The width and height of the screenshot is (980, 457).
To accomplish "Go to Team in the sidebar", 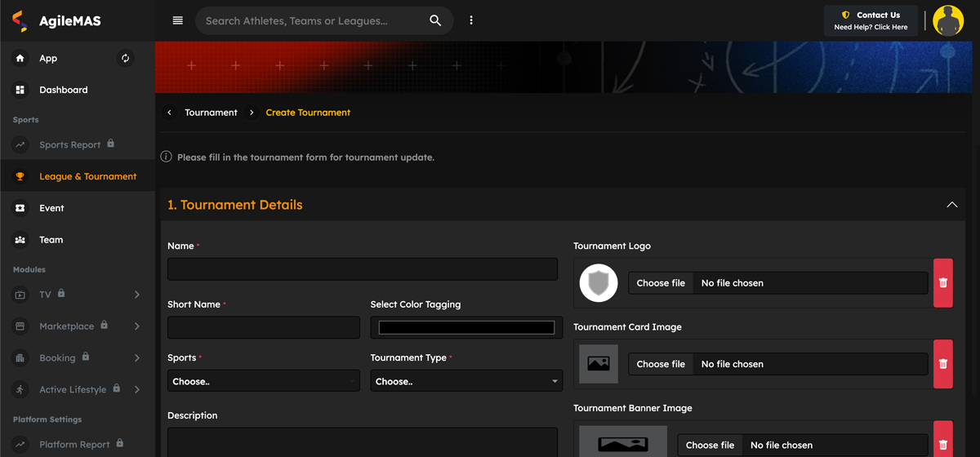I will pyautogui.click(x=51, y=240).
